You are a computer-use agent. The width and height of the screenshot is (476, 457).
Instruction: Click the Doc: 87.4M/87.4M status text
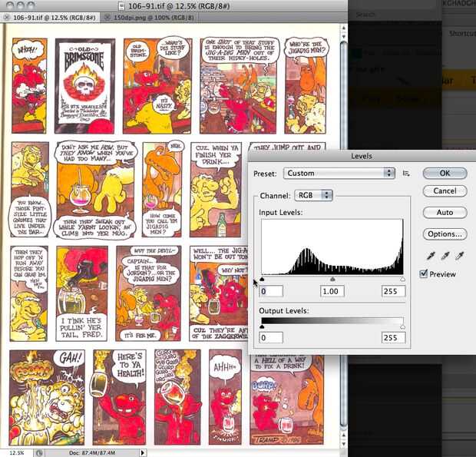[92, 452]
